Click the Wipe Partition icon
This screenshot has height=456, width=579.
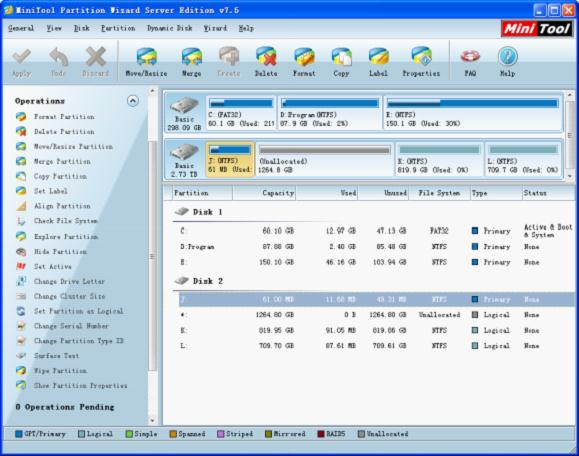point(21,370)
